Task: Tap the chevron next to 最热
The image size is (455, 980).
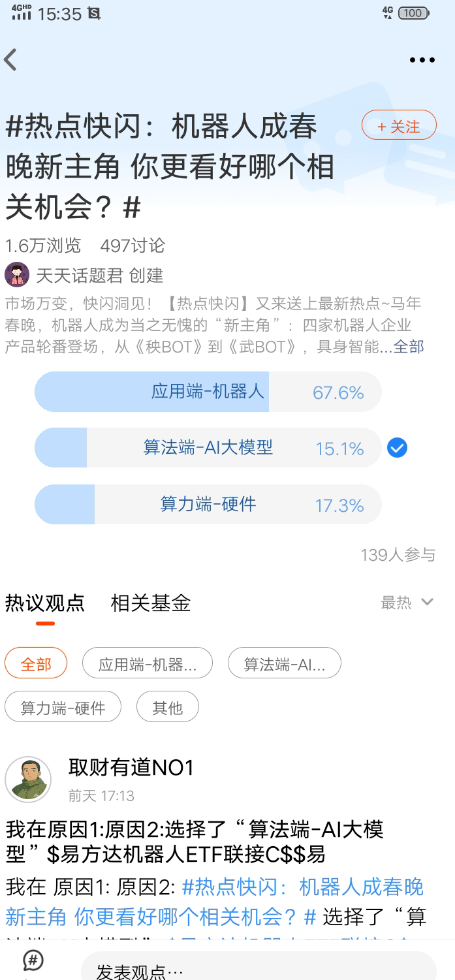Action: (x=428, y=602)
